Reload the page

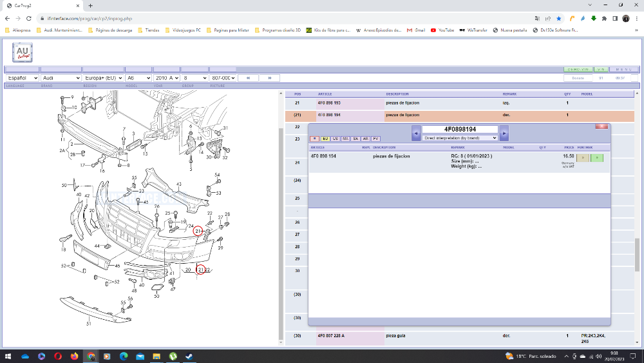29,19
